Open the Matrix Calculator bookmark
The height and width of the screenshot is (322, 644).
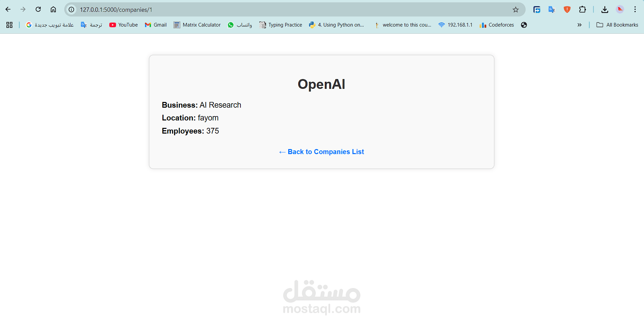[x=197, y=25]
